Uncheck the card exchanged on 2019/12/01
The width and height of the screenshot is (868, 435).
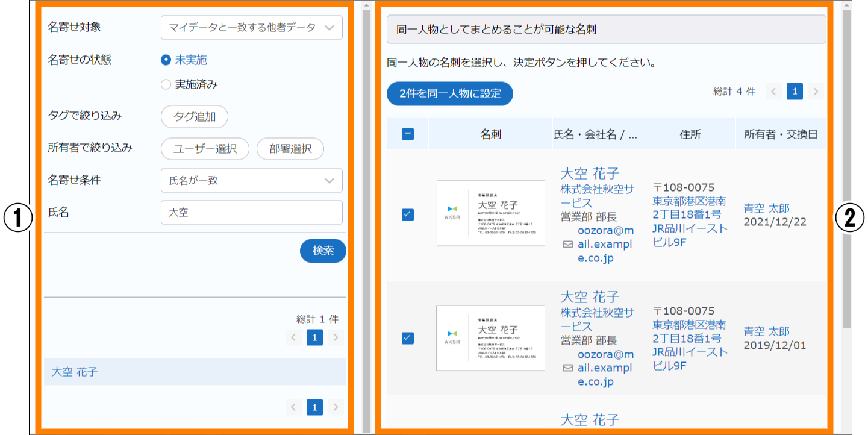[408, 338]
